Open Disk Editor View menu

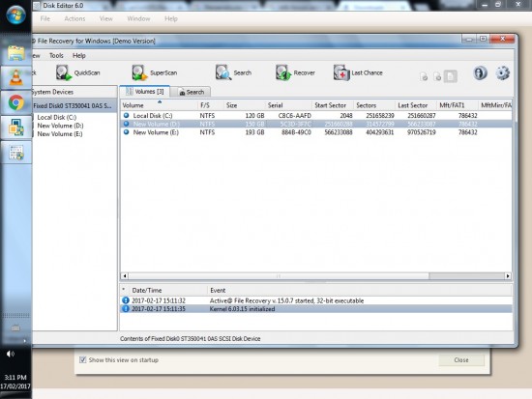pos(105,18)
